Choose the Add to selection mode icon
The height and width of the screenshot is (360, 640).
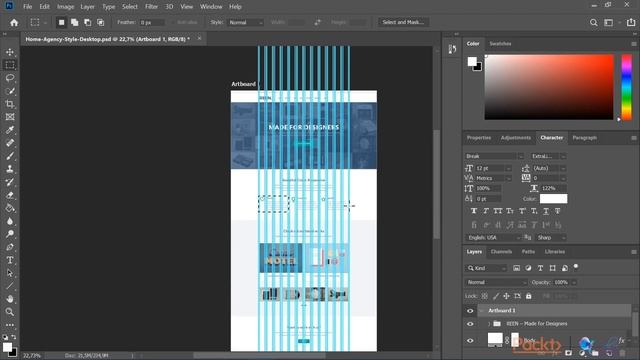tap(74, 22)
